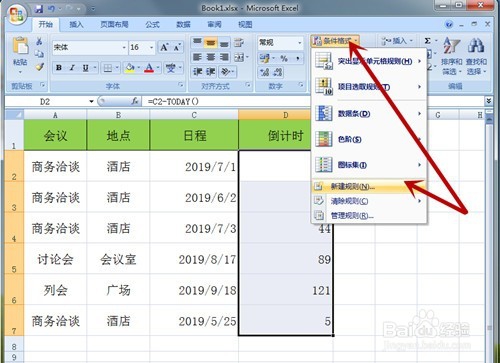Open Data Bars submenu
500x363 pixels.
point(369,114)
